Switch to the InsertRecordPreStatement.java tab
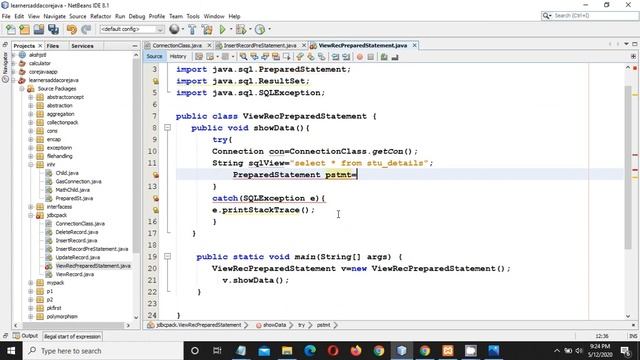This screenshot has width=640, height=360. 260,45
